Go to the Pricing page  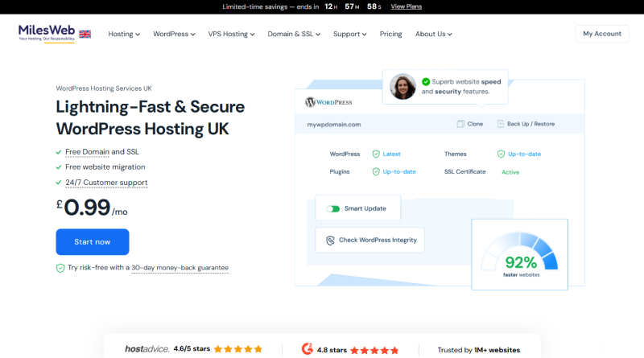[390, 34]
